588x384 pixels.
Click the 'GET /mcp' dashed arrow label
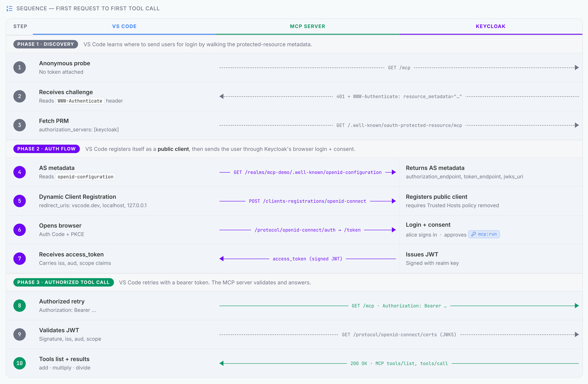point(399,67)
